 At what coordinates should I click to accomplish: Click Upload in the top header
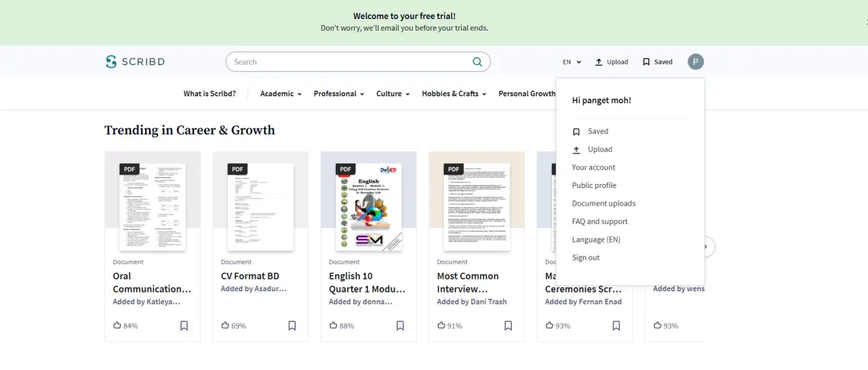[x=612, y=62]
